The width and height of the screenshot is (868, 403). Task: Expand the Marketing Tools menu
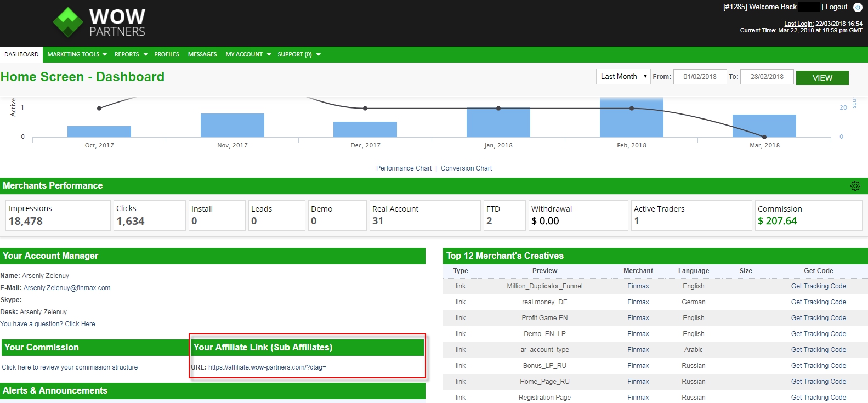(77, 54)
